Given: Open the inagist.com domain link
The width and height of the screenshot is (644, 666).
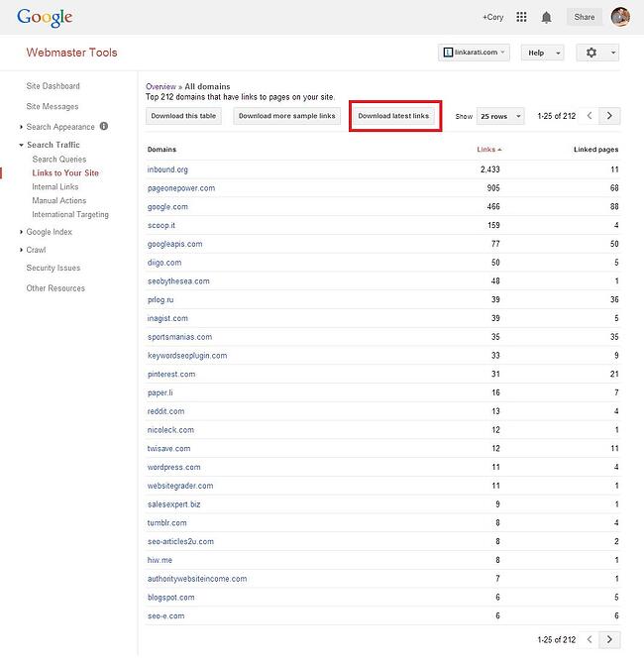Looking at the screenshot, I should [x=167, y=318].
